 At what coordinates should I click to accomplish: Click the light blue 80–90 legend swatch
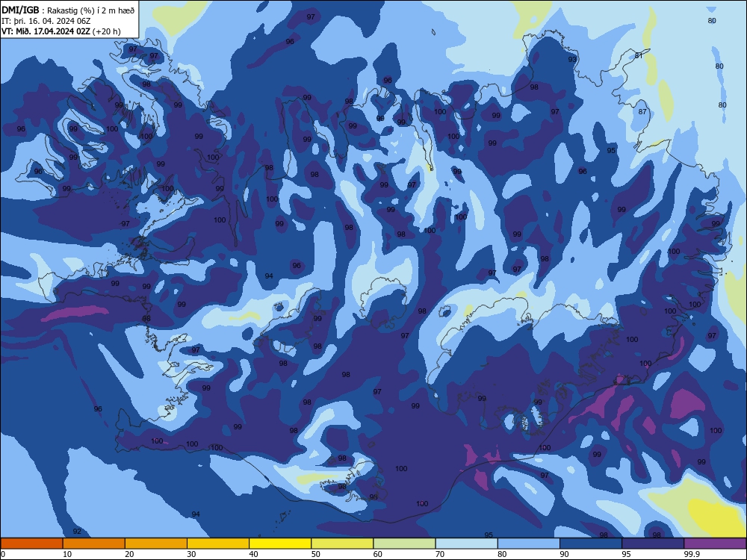pyautogui.click(x=529, y=544)
